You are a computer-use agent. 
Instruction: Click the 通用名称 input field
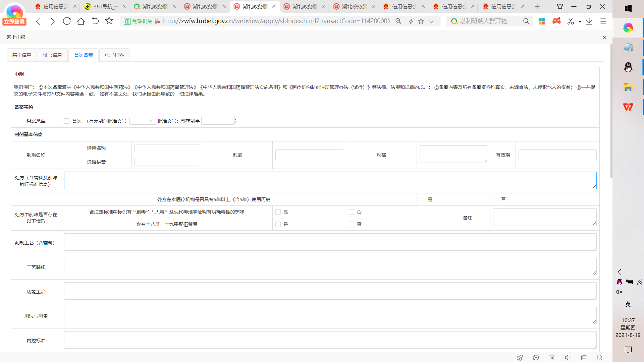coord(167,148)
